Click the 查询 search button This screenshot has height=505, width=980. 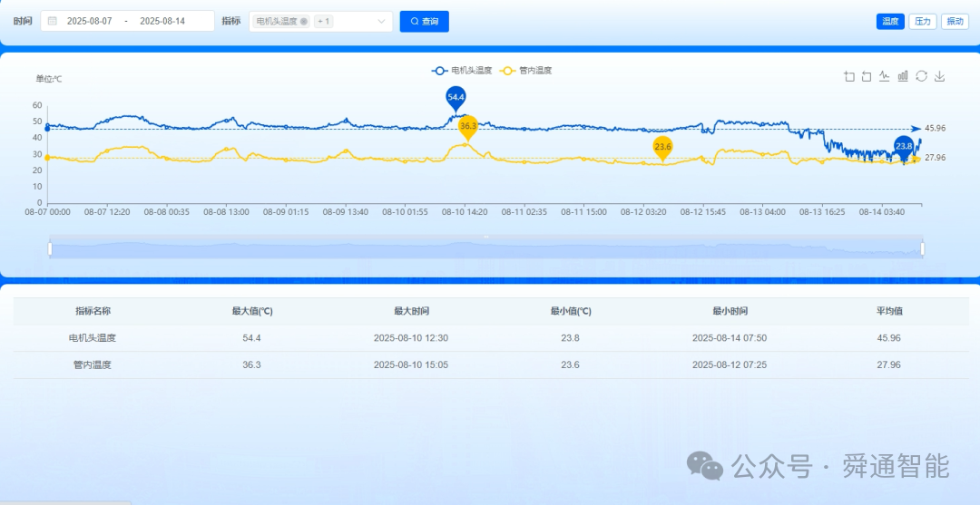(425, 21)
